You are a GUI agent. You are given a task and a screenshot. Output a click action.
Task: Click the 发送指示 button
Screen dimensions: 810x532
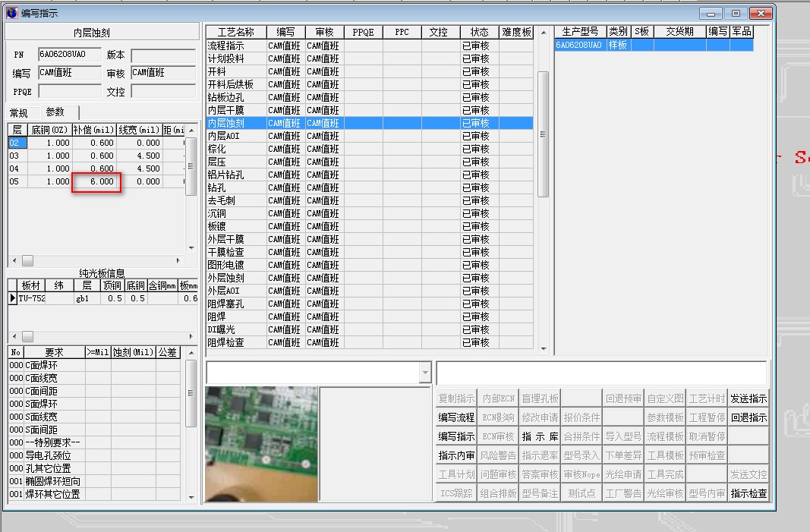tap(748, 398)
